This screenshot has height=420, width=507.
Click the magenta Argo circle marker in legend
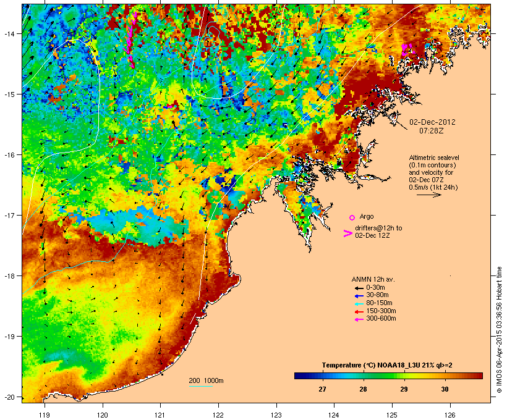pos(352,217)
